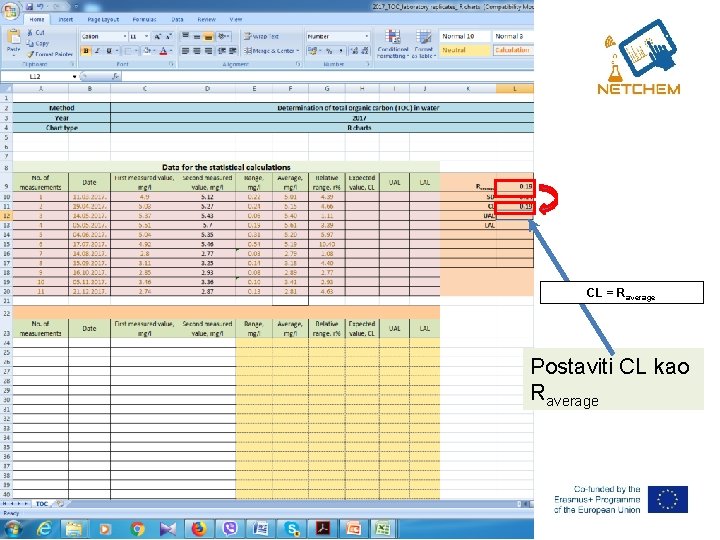Click the Paste icon
This screenshot has width=720, height=540.
[x=14, y=37]
